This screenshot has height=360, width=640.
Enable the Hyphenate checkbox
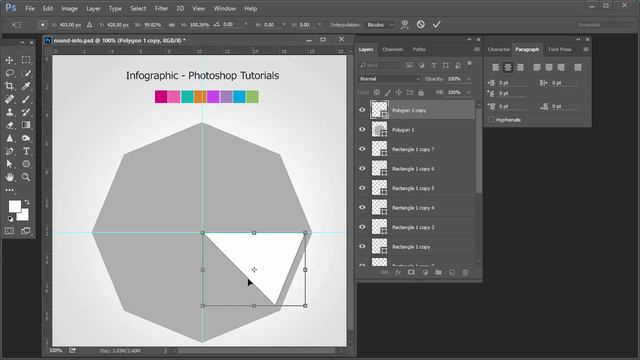coord(491,120)
